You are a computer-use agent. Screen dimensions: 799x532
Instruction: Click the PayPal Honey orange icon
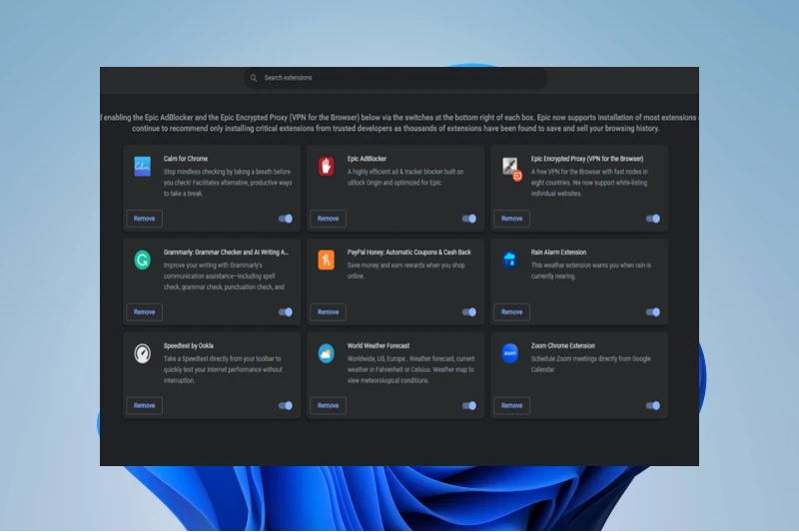click(x=327, y=260)
